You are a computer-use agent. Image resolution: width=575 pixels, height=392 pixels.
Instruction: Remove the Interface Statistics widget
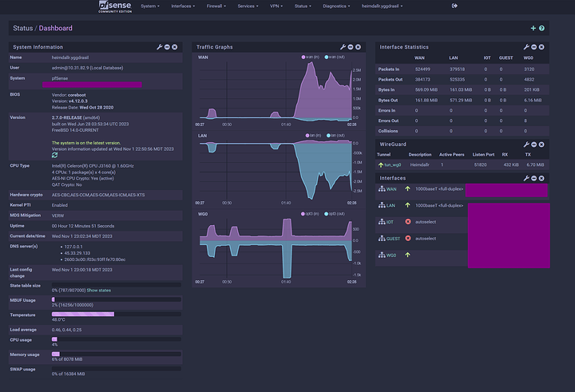tap(541, 47)
